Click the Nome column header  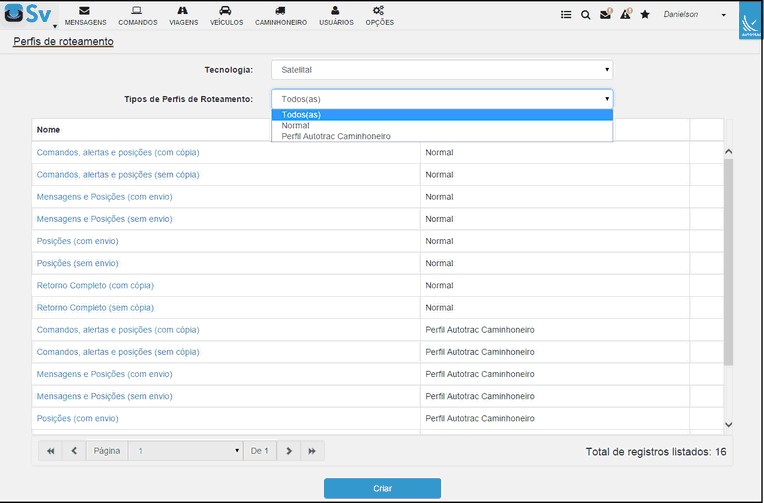point(48,130)
